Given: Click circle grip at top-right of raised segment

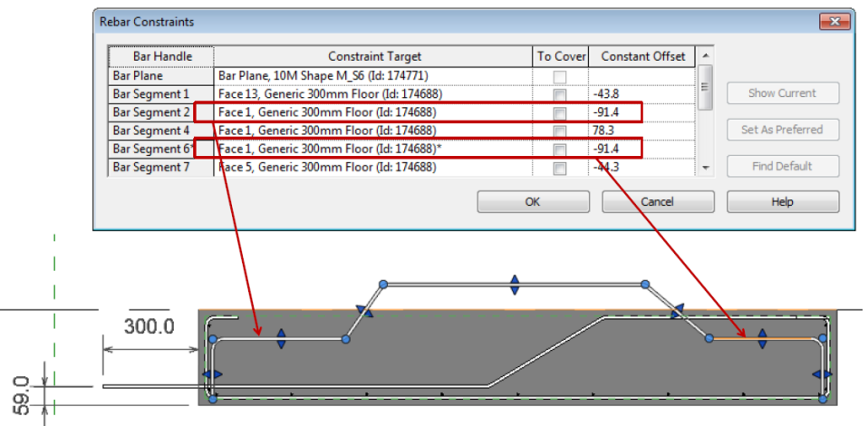Looking at the screenshot, I should (x=645, y=285).
